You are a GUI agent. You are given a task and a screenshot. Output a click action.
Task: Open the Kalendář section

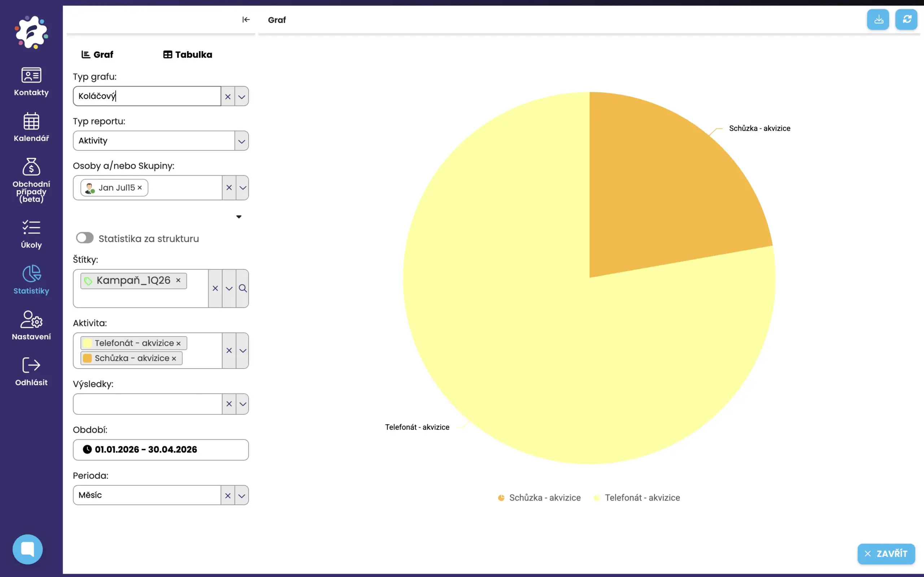tap(31, 127)
